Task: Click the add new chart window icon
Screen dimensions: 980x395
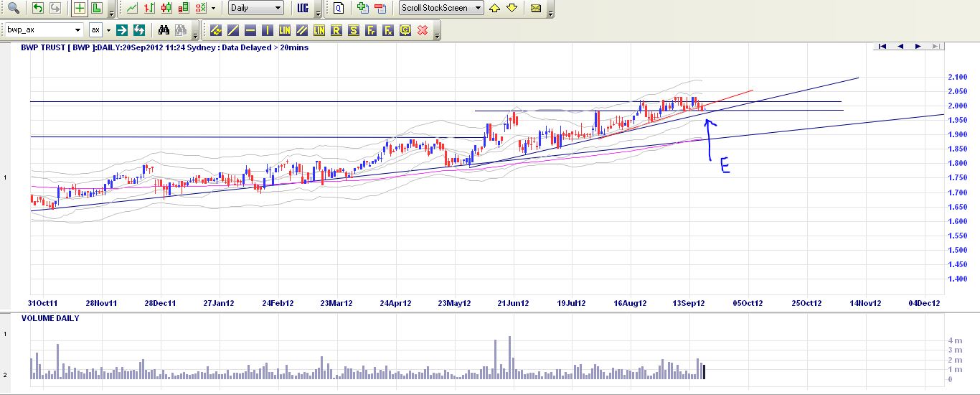Action: click(363, 9)
